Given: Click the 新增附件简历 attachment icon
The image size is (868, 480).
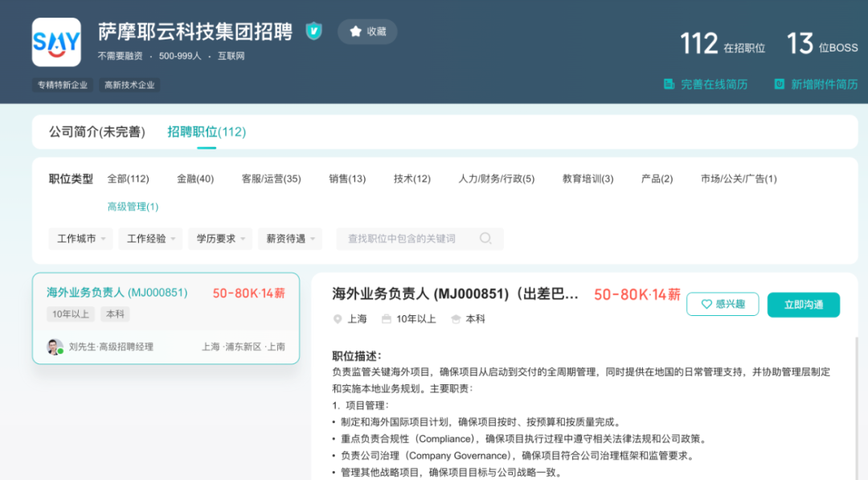Looking at the screenshot, I should coord(778,83).
